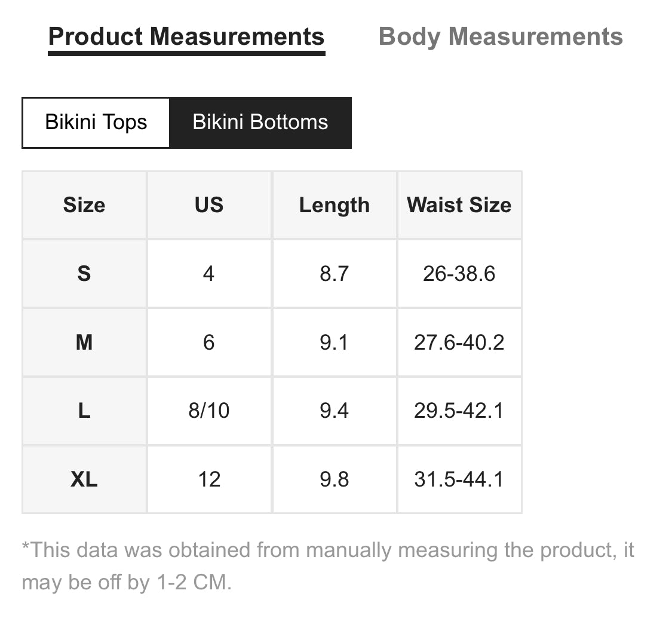The image size is (672, 633).
Task: Select the S size row label
Action: click(84, 274)
